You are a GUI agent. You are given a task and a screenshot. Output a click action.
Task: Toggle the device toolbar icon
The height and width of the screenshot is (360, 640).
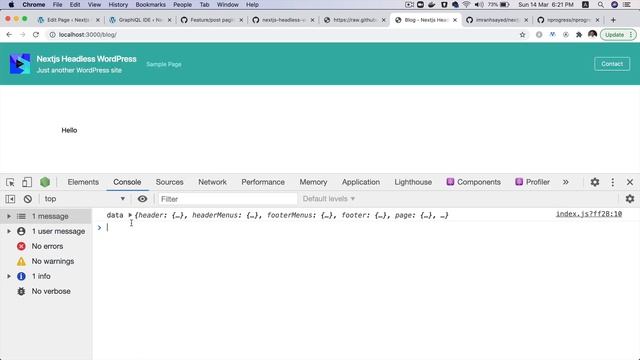pyautogui.click(x=27, y=182)
